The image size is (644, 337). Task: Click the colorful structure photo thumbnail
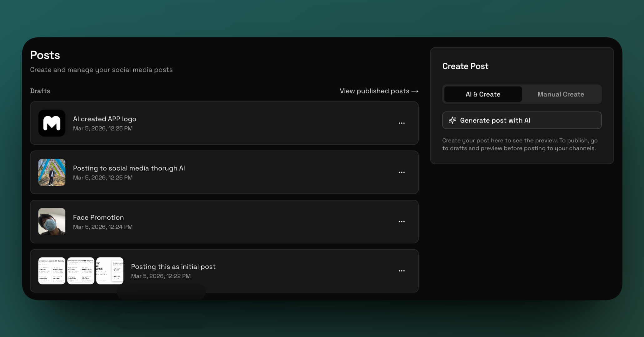(x=52, y=172)
